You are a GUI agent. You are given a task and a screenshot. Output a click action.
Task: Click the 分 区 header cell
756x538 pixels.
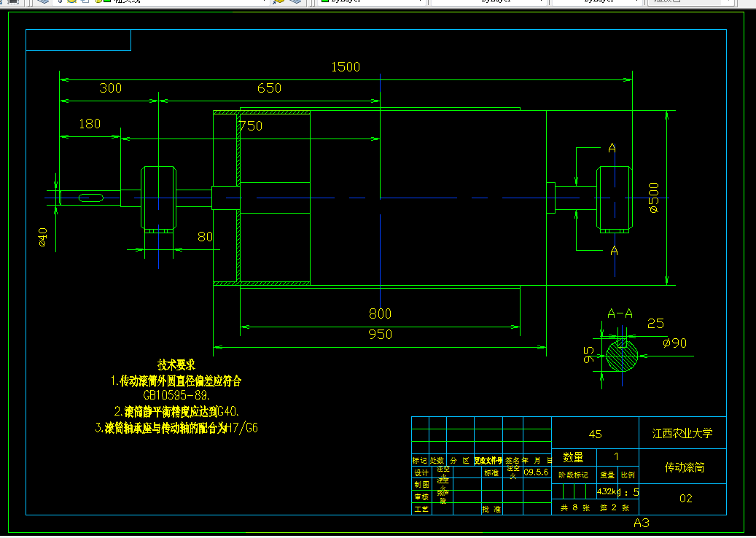460,461
